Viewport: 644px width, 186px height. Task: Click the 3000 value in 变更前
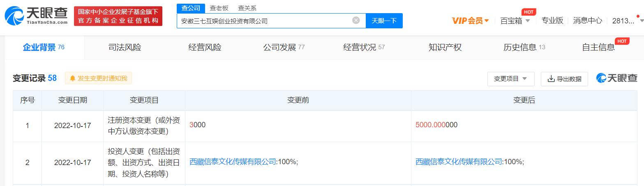tap(198, 125)
